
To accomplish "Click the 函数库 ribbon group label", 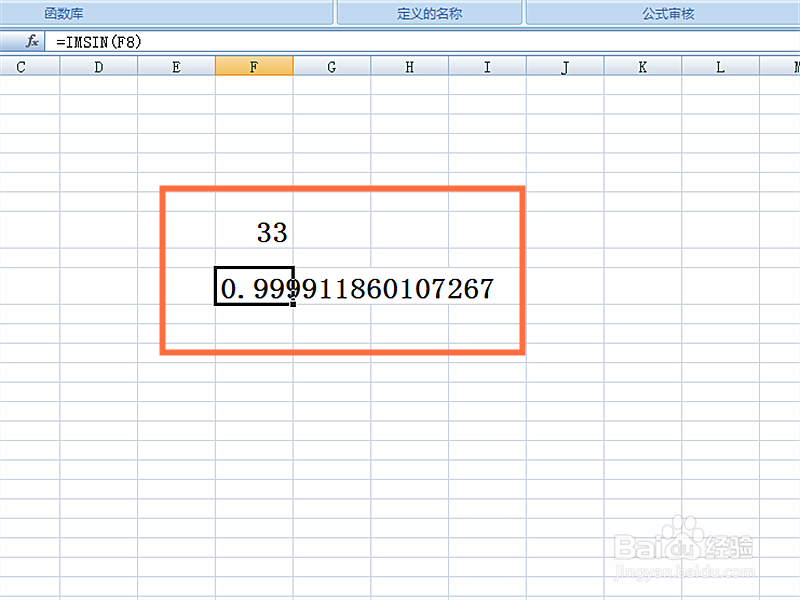I will pyautogui.click(x=63, y=13).
